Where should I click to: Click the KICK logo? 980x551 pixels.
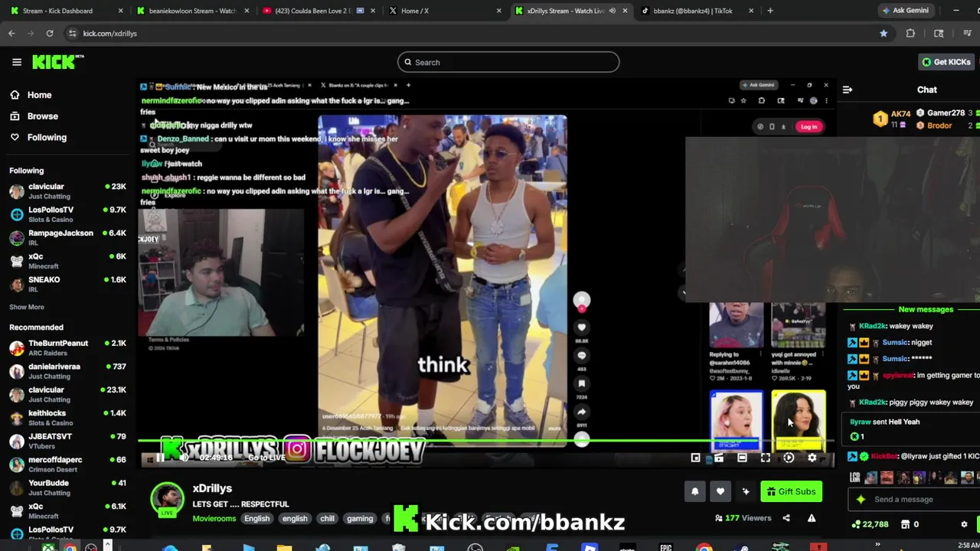pyautogui.click(x=57, y=62)
